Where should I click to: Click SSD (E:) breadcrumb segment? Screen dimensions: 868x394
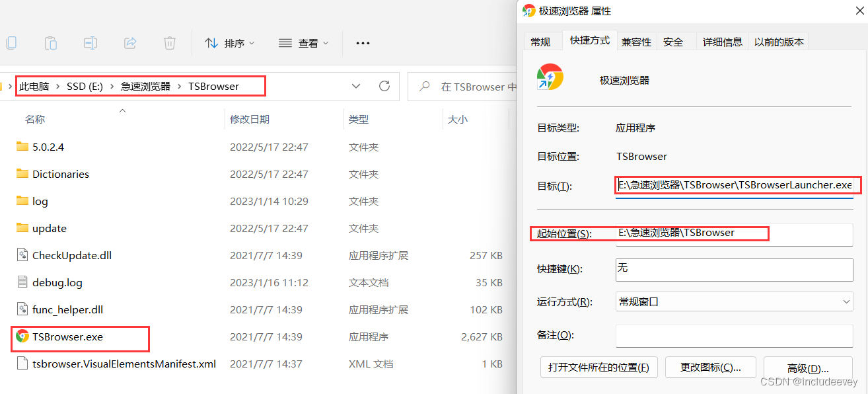click(x=85, y=86)
